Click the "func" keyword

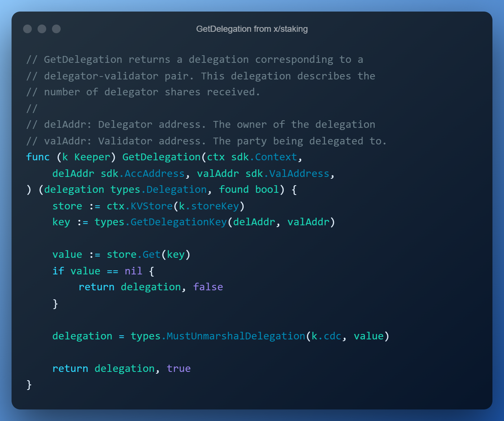(x=38, y=157)
